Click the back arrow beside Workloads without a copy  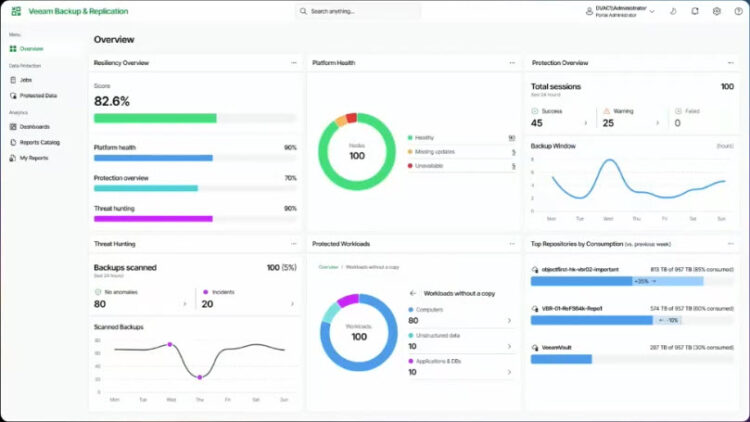coord(412,294)
